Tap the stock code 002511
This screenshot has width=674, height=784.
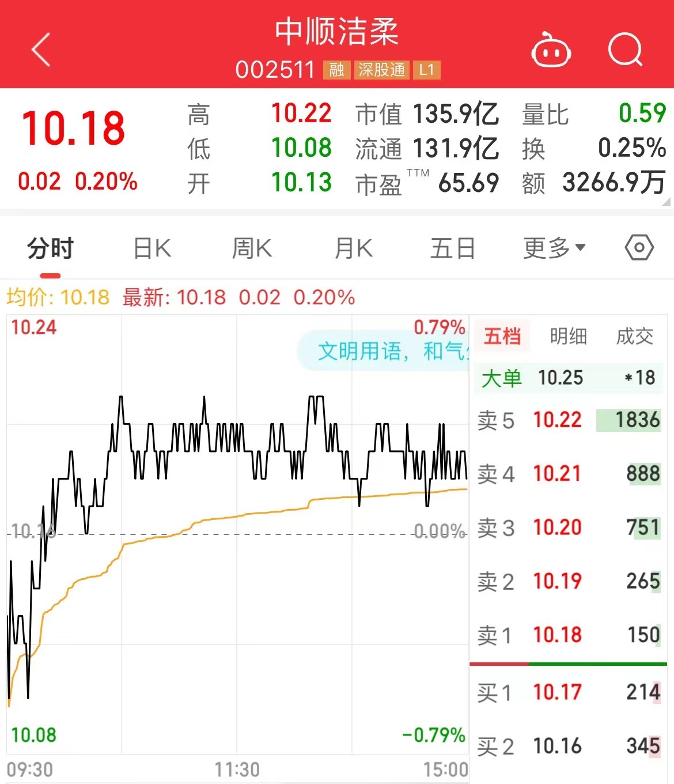[275, 70]
